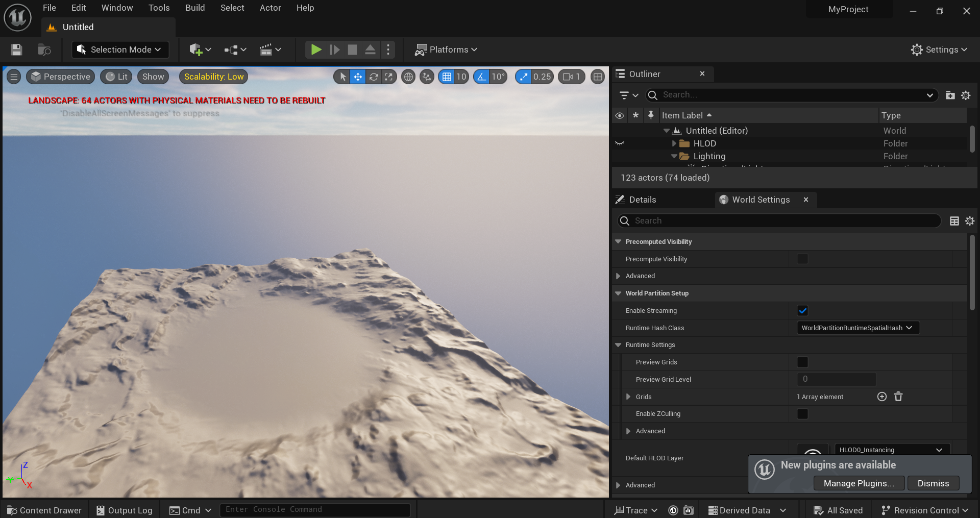The image size is (980, 518).
Task: Toggle grid snapping in the viewport
Action: (447, 77)
